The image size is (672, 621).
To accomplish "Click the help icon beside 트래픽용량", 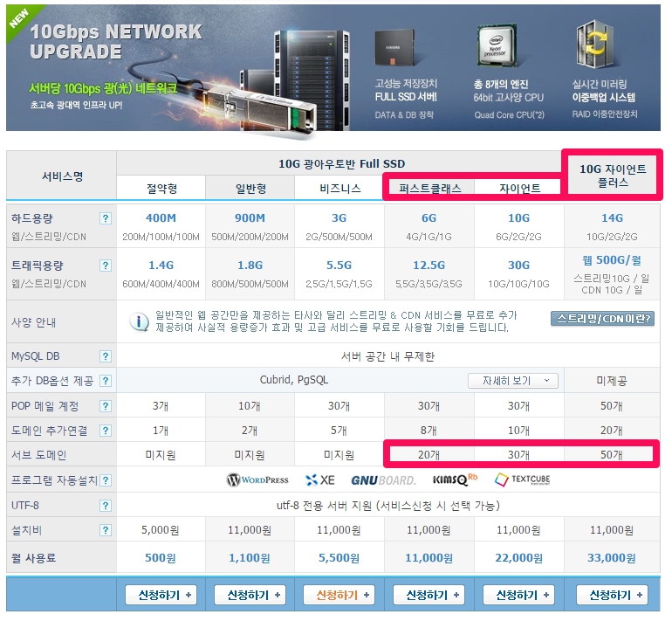I will click(x=106, y=266).
